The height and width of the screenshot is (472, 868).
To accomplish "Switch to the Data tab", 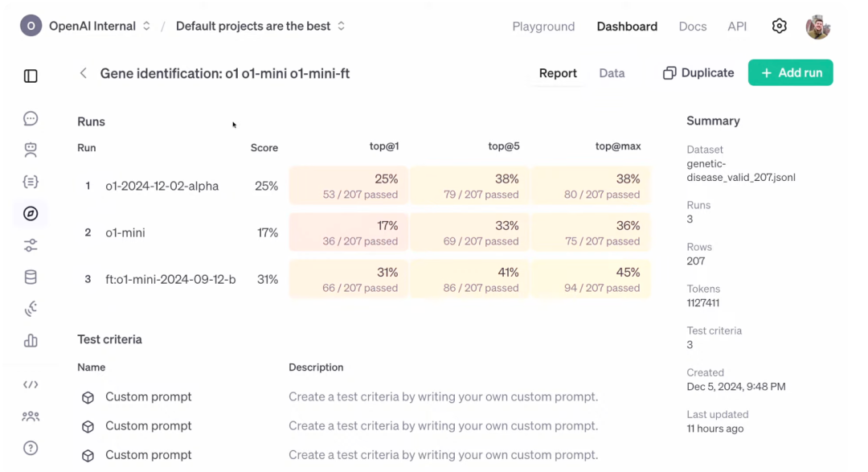I will tap(612, 73).
